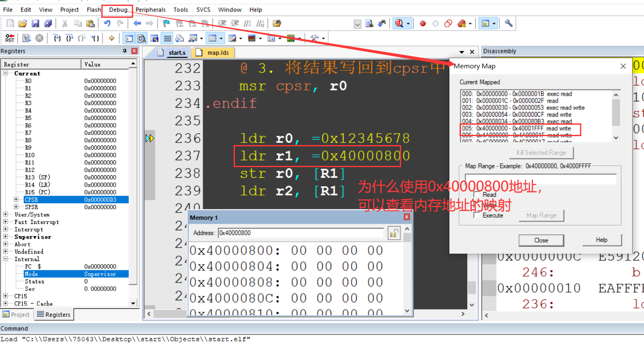Click the Map Range text input field
The height and width of the screenshot is (344, 644).
pos(541,179)
